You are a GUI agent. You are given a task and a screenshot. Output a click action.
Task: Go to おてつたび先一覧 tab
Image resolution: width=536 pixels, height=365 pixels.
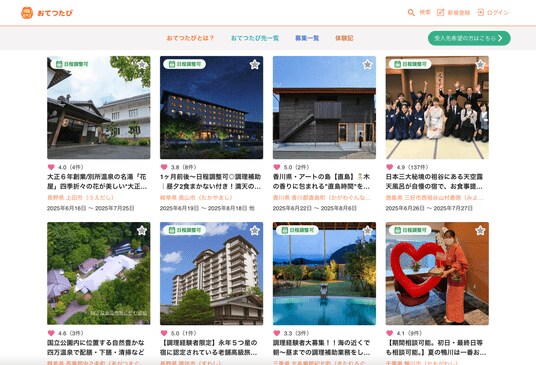point(255,38)
